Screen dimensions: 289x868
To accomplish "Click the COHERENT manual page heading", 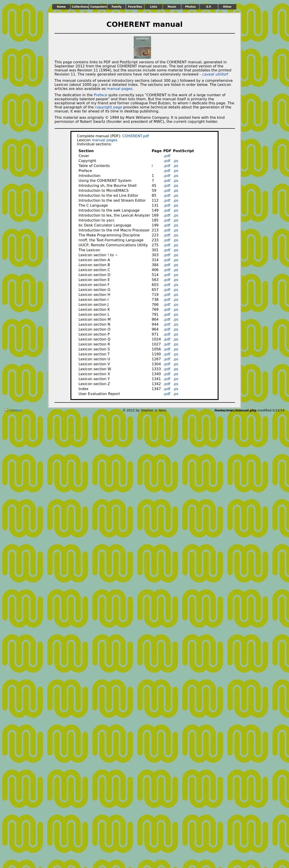I will point(144,24).
